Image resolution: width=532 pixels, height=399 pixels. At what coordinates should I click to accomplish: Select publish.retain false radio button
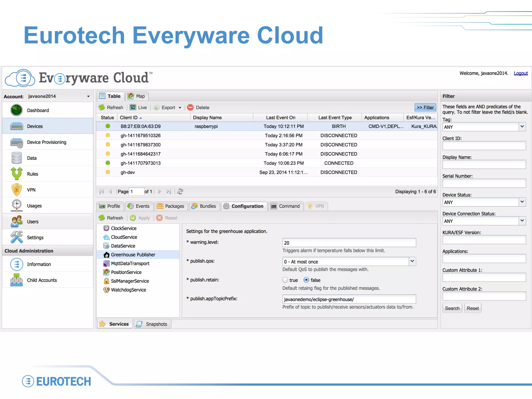click(306, 280)
